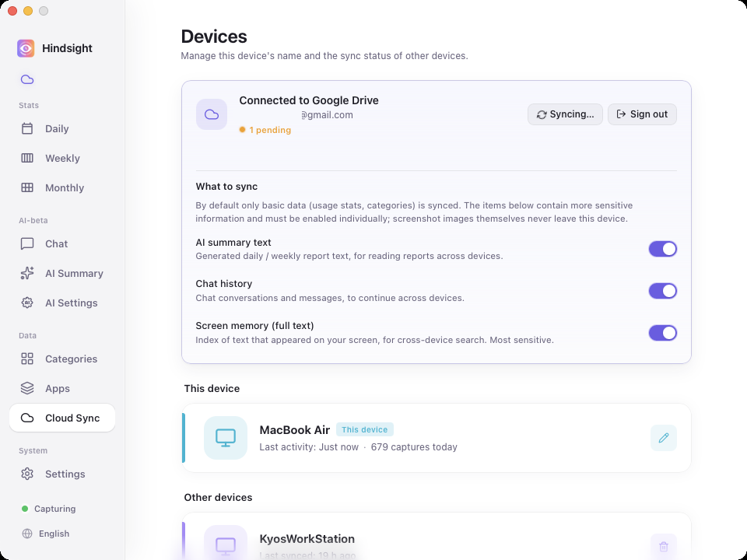Open the Categories page
Image resolution: width=747 pixels, height=560 pixels.
(62, 359)
